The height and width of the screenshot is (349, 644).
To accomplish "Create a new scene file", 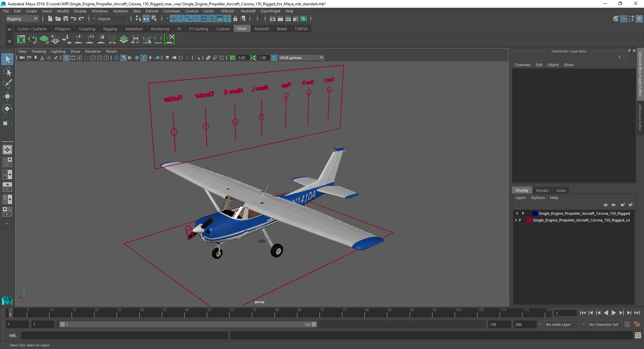I will click(x=50, y=19).
